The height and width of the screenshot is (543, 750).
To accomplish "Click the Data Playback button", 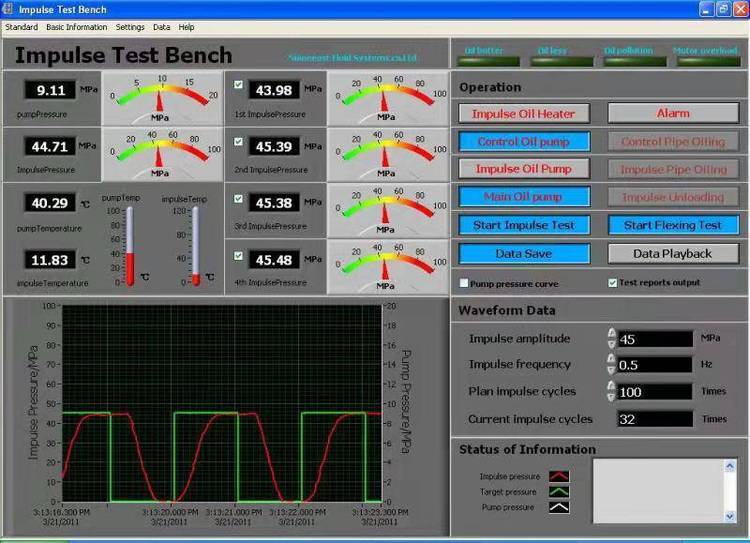I will click(x=673, y=254).
